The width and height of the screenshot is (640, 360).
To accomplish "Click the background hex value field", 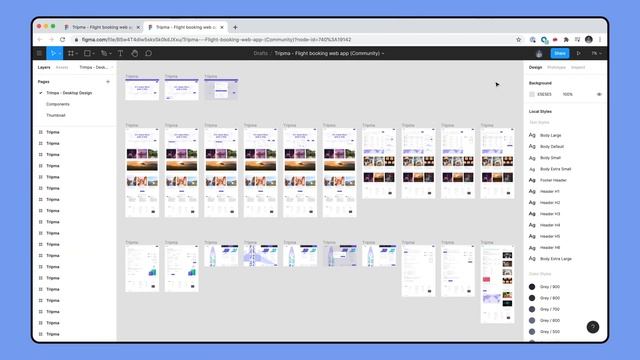I will coord(544,94).
